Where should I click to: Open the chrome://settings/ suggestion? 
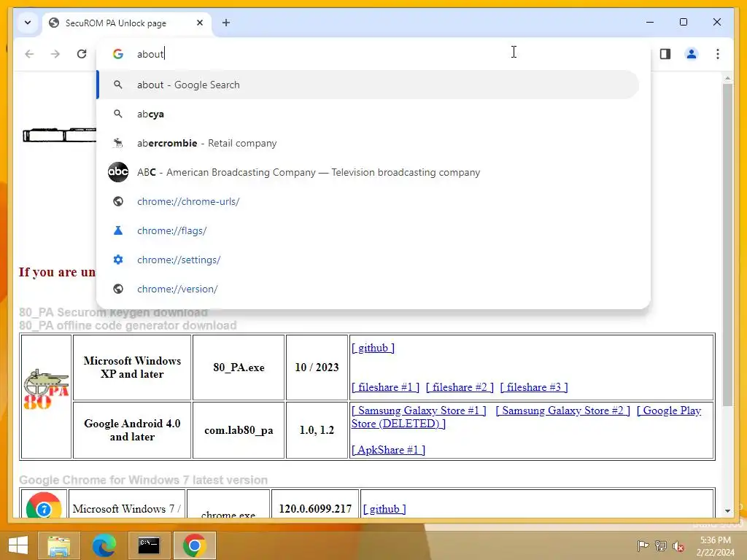click(x=368, y=260)
